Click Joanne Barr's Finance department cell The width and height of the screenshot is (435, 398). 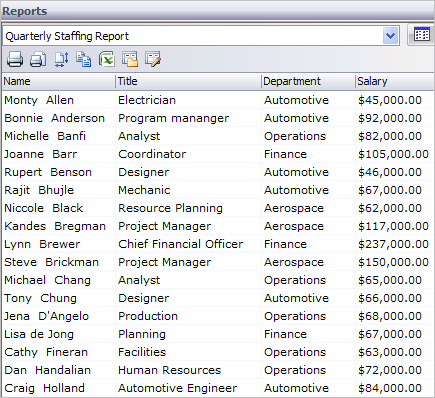[x=308, y=154]
